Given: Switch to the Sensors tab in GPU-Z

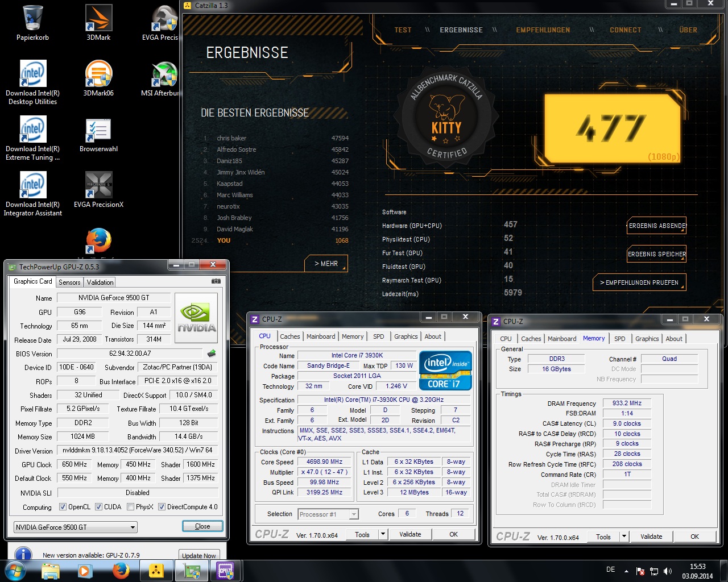Looking at the screenshot, I should tap(69, 282).
